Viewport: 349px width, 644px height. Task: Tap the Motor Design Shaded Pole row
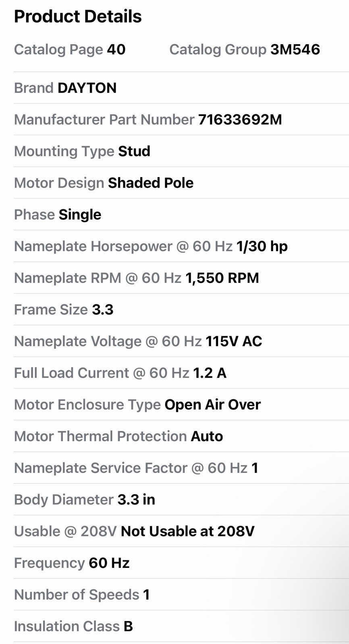click(x=181, y=183)
